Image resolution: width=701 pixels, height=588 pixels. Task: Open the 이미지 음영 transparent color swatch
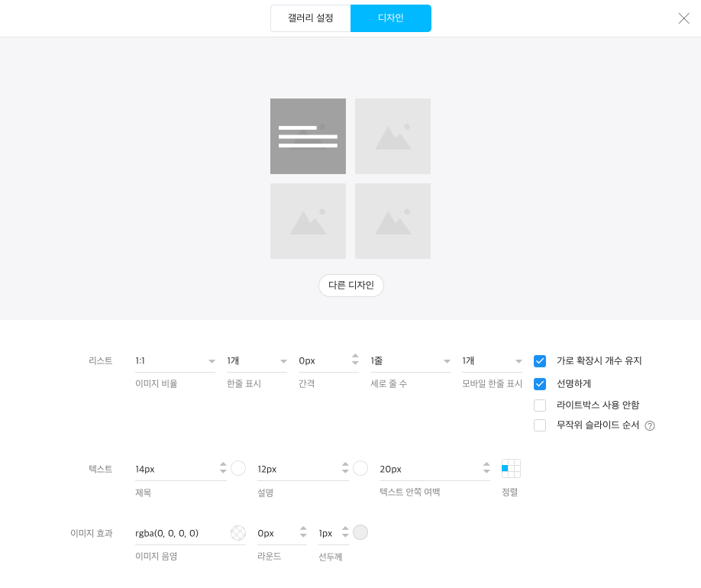click(238, 533)
